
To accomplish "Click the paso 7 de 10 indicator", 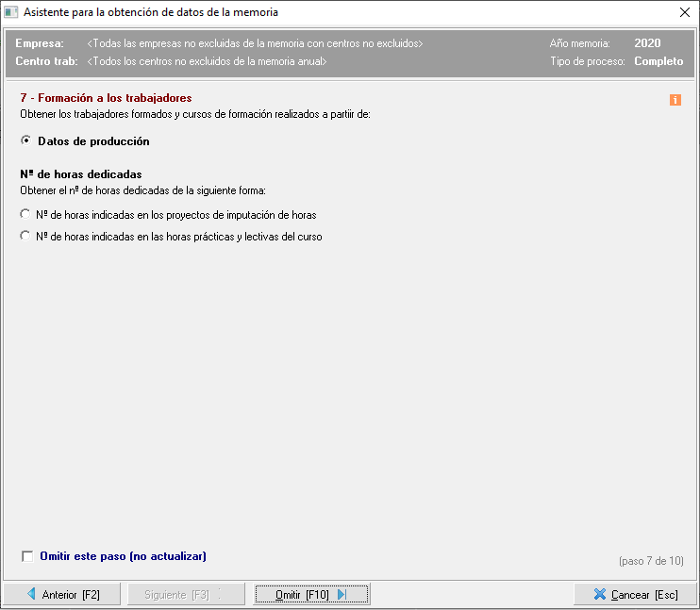I will (651, 561).
